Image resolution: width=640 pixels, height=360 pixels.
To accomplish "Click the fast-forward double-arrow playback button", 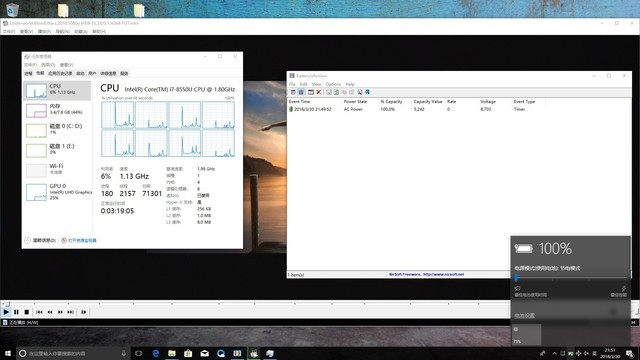I will coord(60,312).
